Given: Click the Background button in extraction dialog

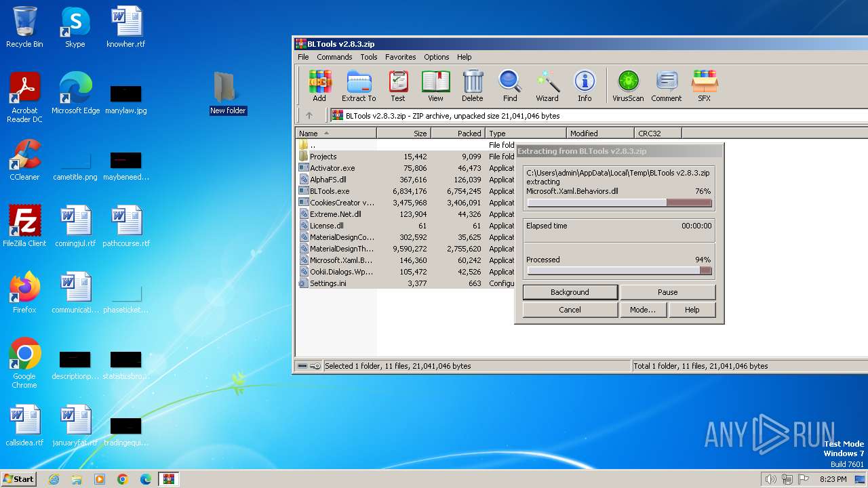Looking at the screenshot, I should [570, 292].
